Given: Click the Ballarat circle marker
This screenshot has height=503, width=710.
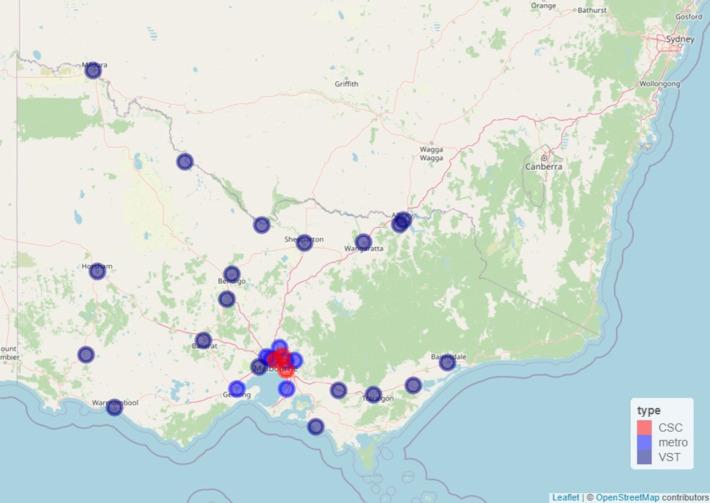Looking at the screenshot, I should coord(203,340).
